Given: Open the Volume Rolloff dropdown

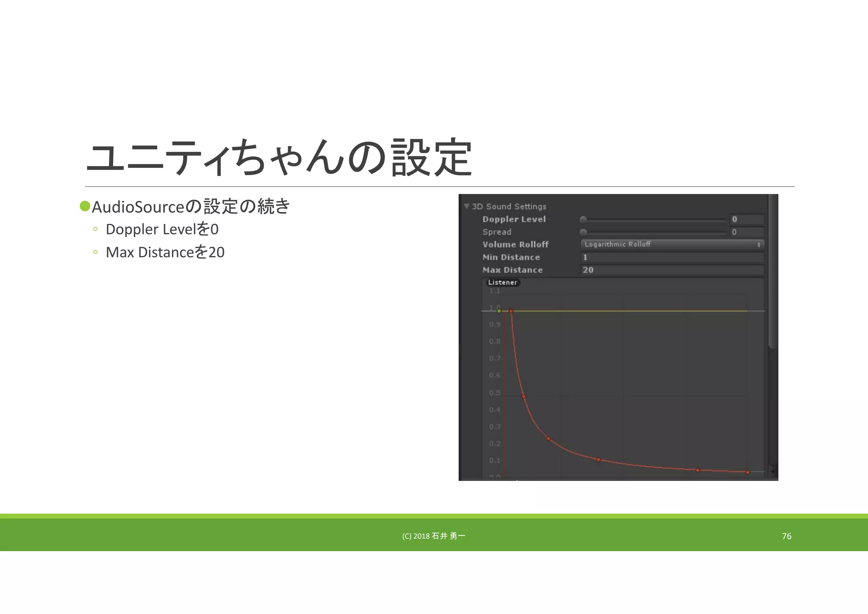Looking at the screenshot, I should (672, 244).
